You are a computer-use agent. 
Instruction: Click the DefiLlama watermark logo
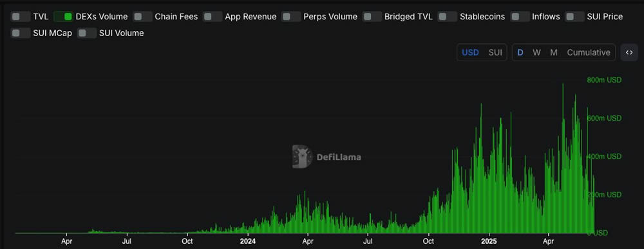tap(327, 157)
